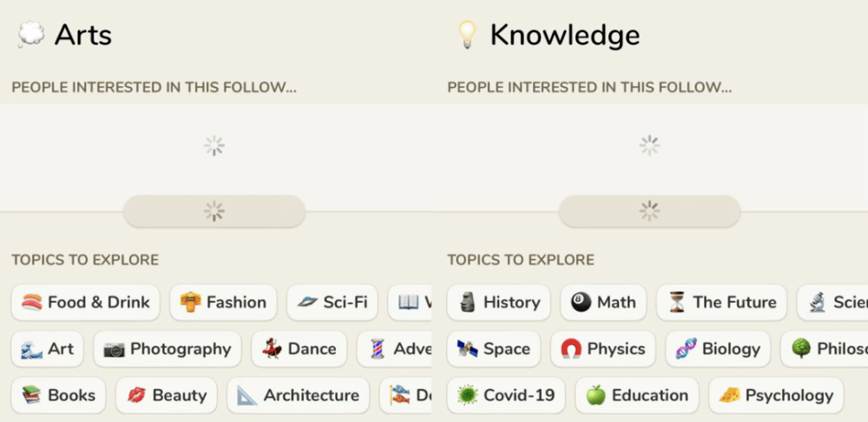Viewport: 868px width, 422px height.
Task: Choose the Sci-Fi topic with UFO icon
Action: coord(332,302)
